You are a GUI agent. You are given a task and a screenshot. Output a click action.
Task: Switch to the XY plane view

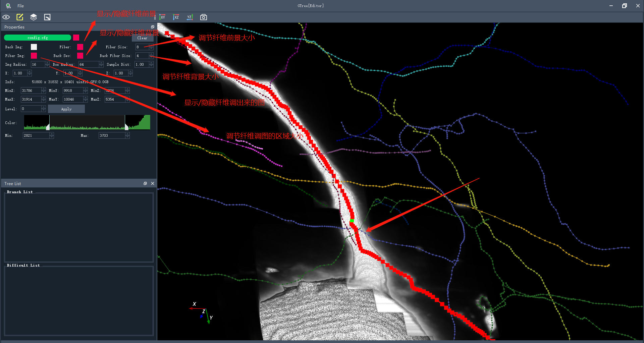(163, 17)
